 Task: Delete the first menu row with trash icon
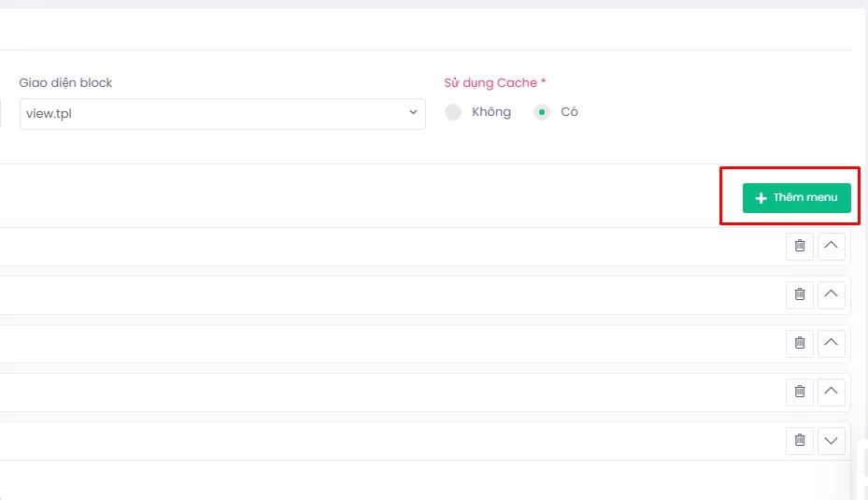tap(799, 246)
